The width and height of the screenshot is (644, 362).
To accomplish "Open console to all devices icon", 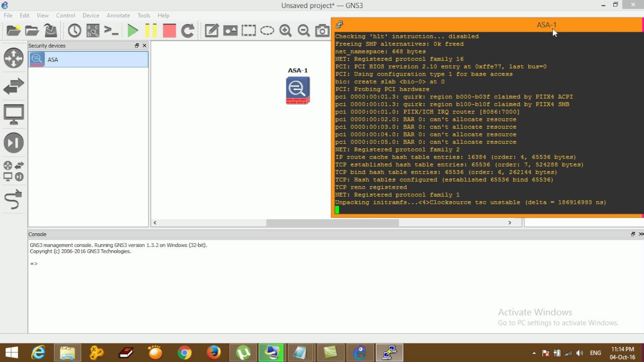I will coord(111,31).
